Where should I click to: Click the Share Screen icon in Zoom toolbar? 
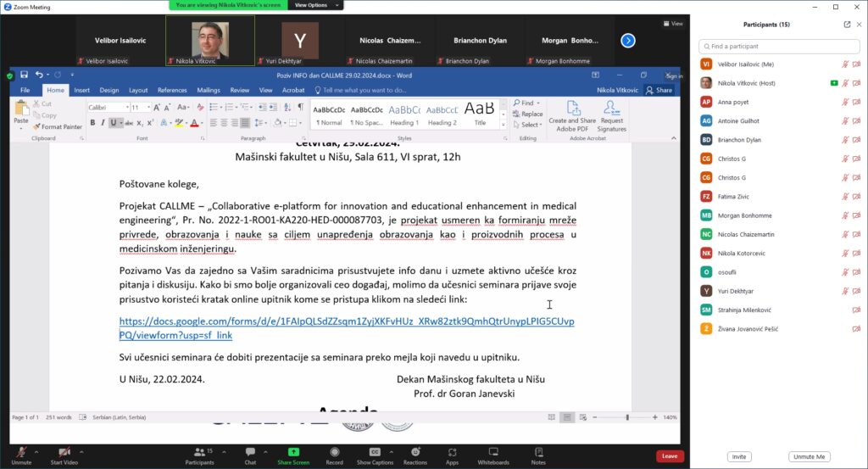[293, 453]
